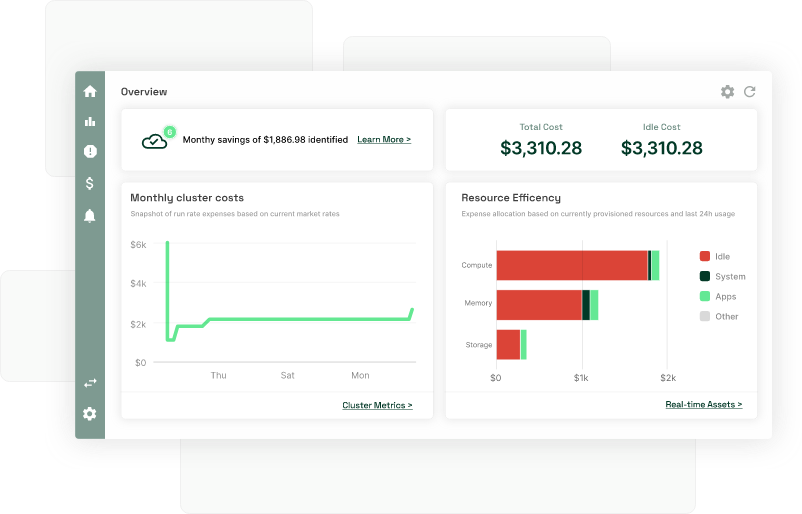Screen dimensions: 802x514
Task: Click the Idle Cost value $3,310.28
Action: click(661, 148)
